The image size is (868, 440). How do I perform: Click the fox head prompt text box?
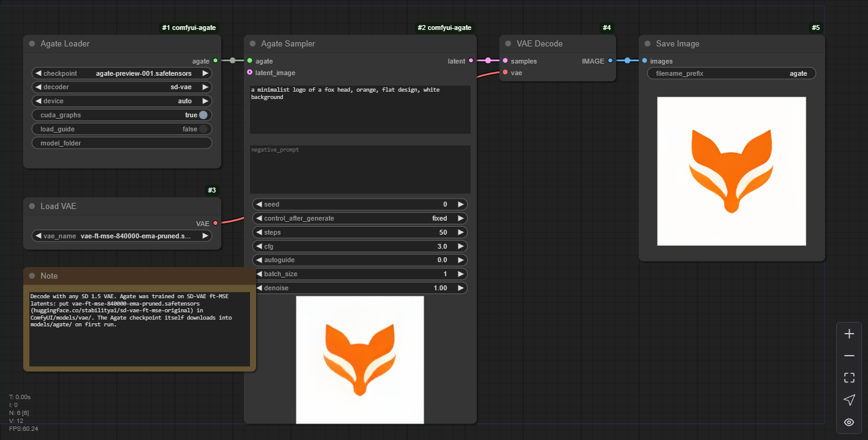click(360, 109)
